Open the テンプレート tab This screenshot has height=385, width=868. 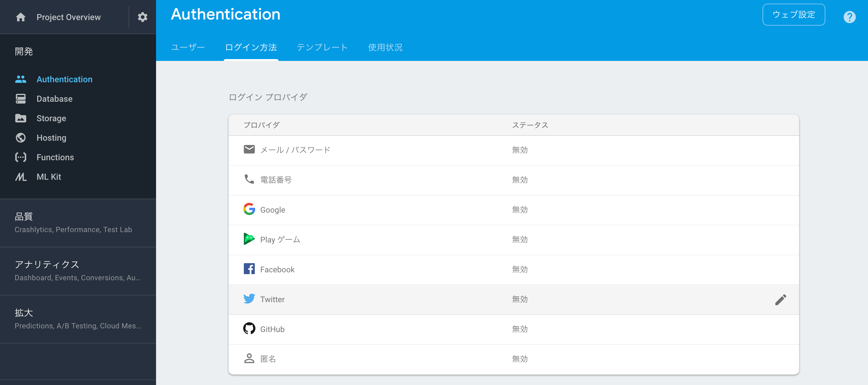pyautogui.click(x=322, y=48)
